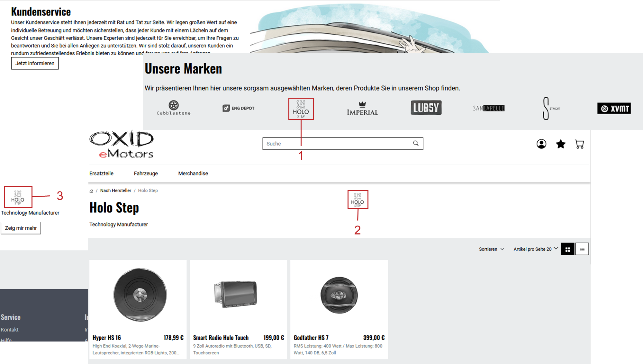Open the wishlist star icon
Image resolution: width=643 pixels, height=364 pixels.
561,144
